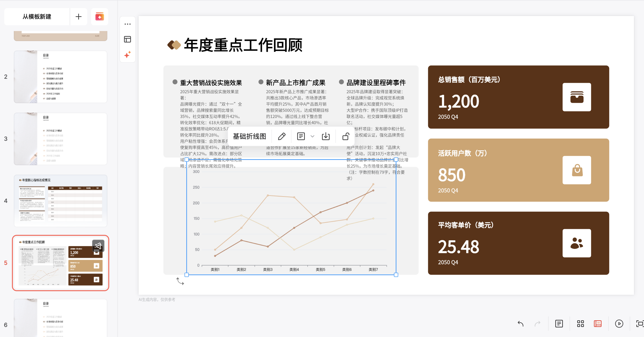The width and height of the screenshot is (644, 337).
Task: Start slideshow with play button
Action: pos(619,323)
